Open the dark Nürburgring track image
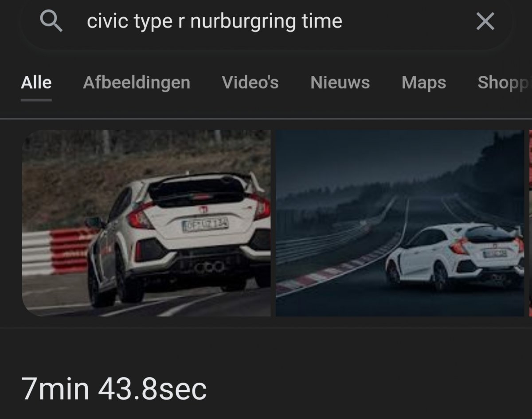 (400, 223)
